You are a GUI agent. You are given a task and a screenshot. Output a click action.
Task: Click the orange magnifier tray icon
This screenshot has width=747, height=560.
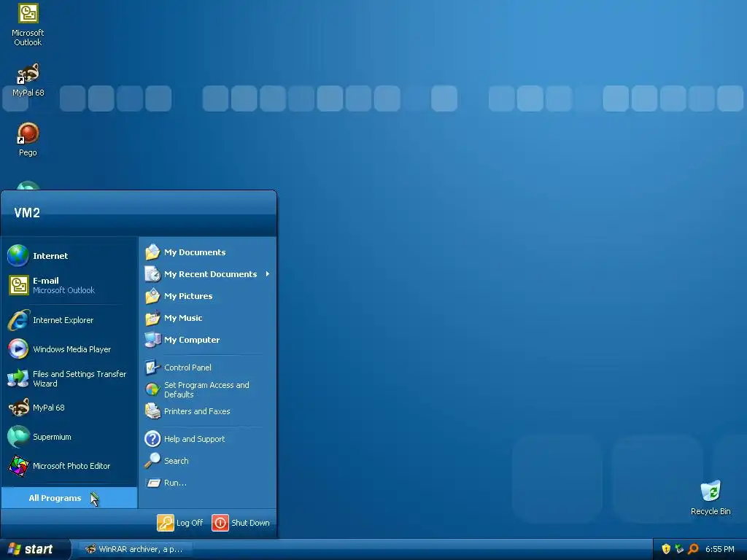click(x=693, y=549)
